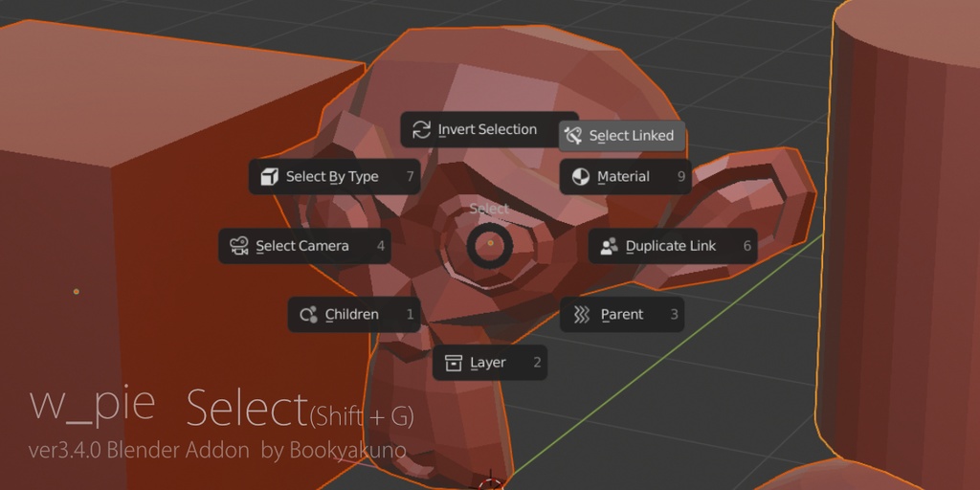Click the cube icon beside Select By Type

pyautogui.click(x=269, y=177)
